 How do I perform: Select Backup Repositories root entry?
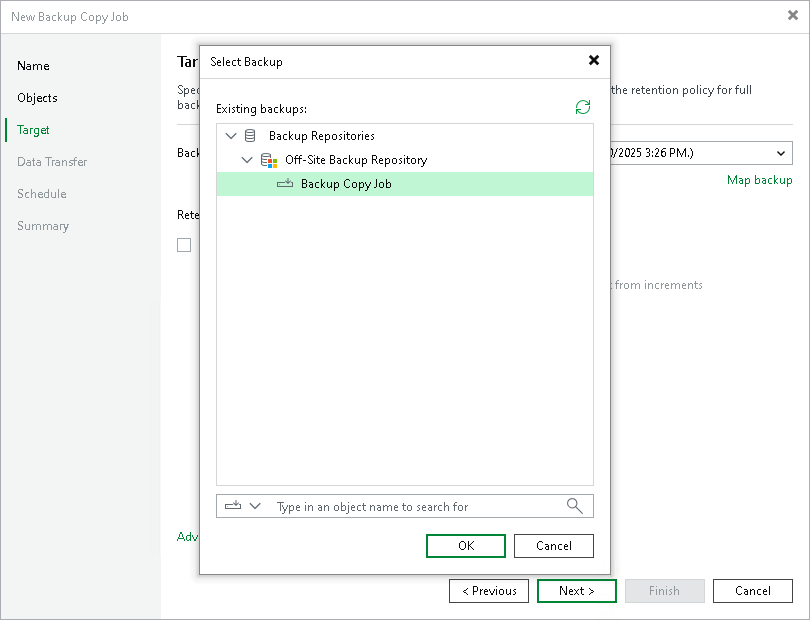[321, 136]
